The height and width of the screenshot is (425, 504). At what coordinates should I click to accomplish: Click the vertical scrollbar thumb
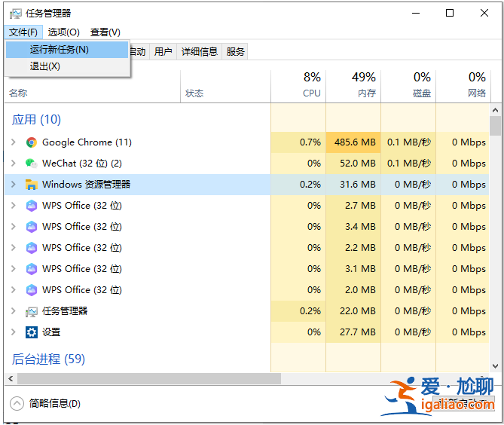click(x=495, y=126)
